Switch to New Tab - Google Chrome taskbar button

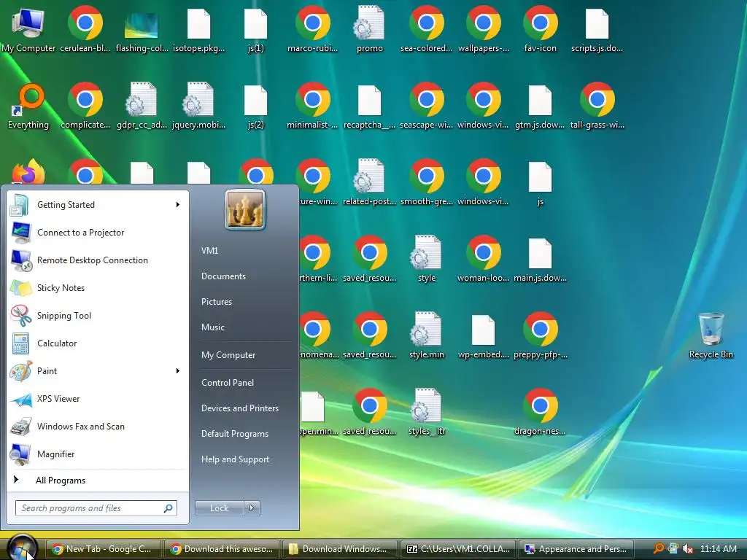click(103, 549)
